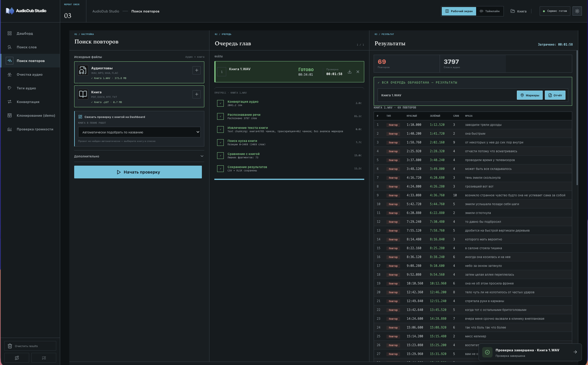Click red timestamp 4:33.080
588x365 pixels.
[414, 195]
